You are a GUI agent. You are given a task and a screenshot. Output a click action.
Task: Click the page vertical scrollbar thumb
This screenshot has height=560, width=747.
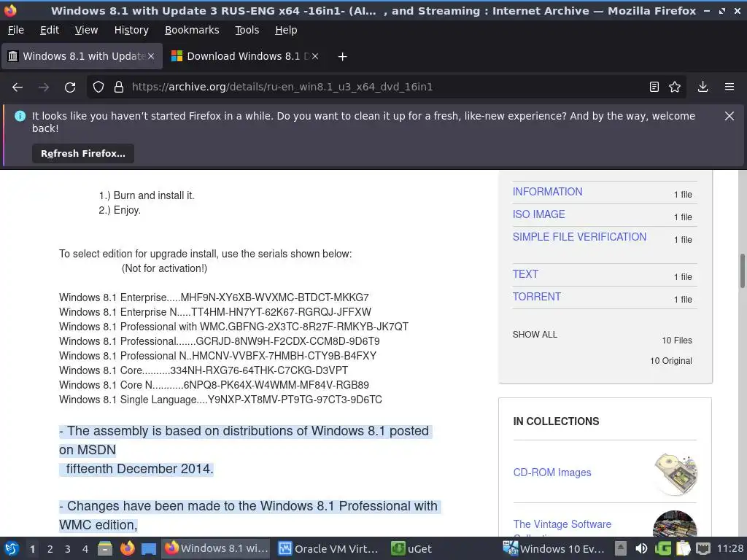[x=742, y=271]
